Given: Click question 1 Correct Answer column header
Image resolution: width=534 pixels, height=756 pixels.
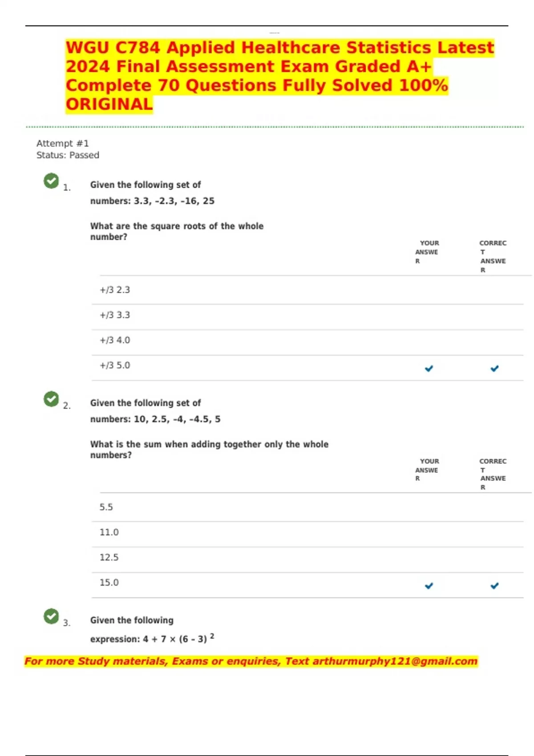Looking at the screenshot, I should [493, 256].
